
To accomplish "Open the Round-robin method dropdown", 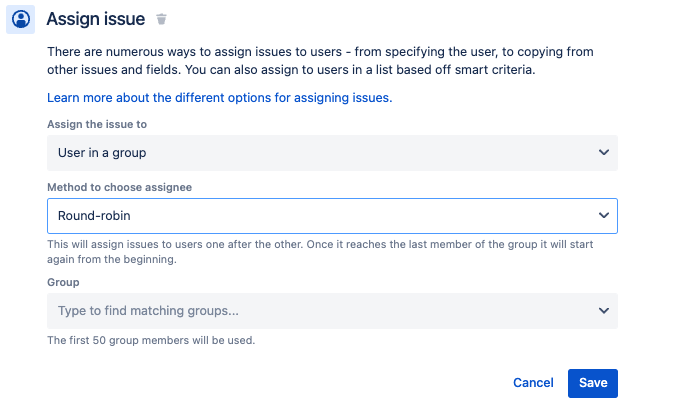I will 332,216.
